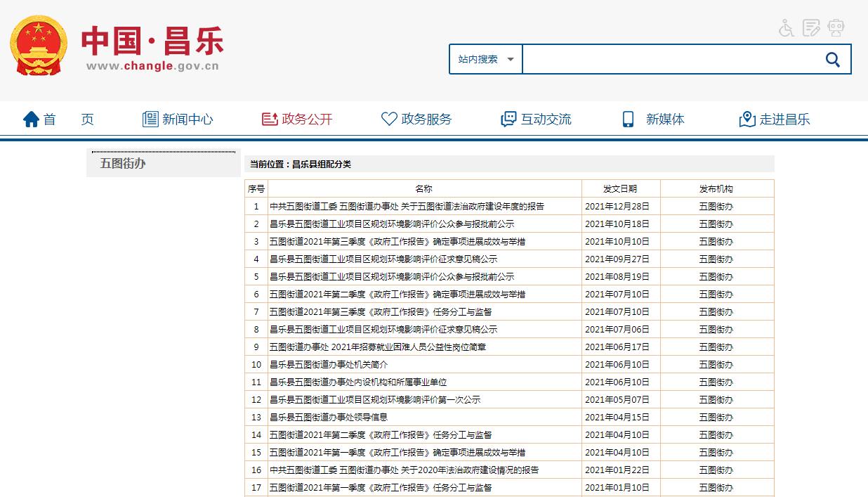Select 五图街办 in the left sidebar
The width and height of the screenshot is (868, 497).
(x=123, y=164)
